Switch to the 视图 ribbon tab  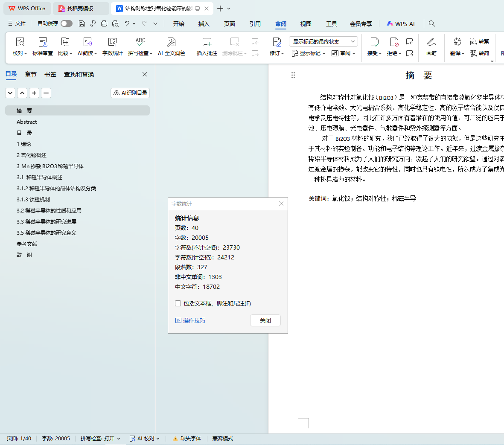click(306, 24)
